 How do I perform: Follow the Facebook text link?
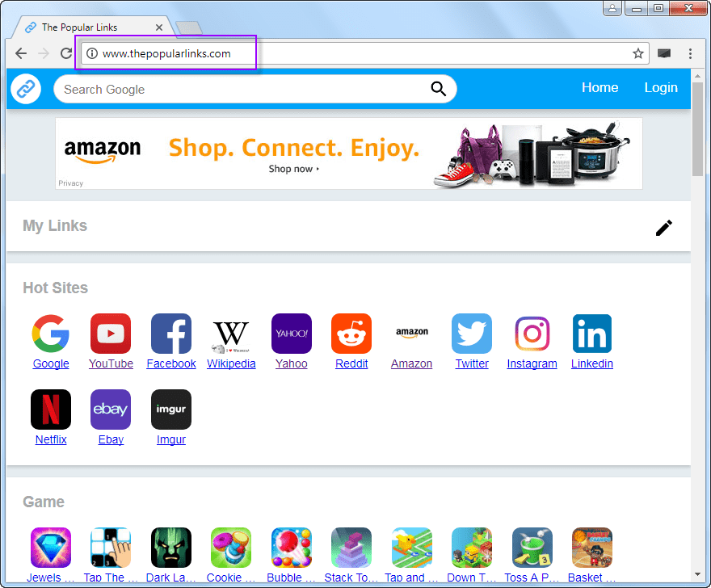coord(171,363)
